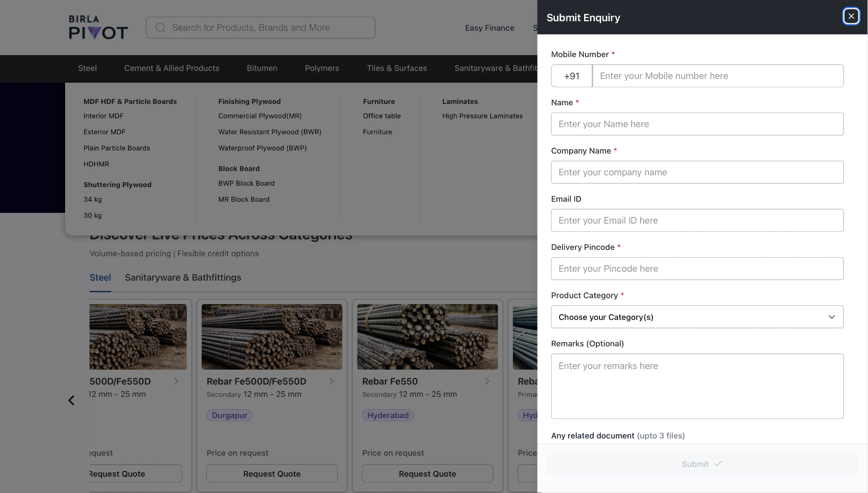Open Durgapur rebar bundle thumbnail
This screenshot has width=868, height=493.
[x=272, y=337]
